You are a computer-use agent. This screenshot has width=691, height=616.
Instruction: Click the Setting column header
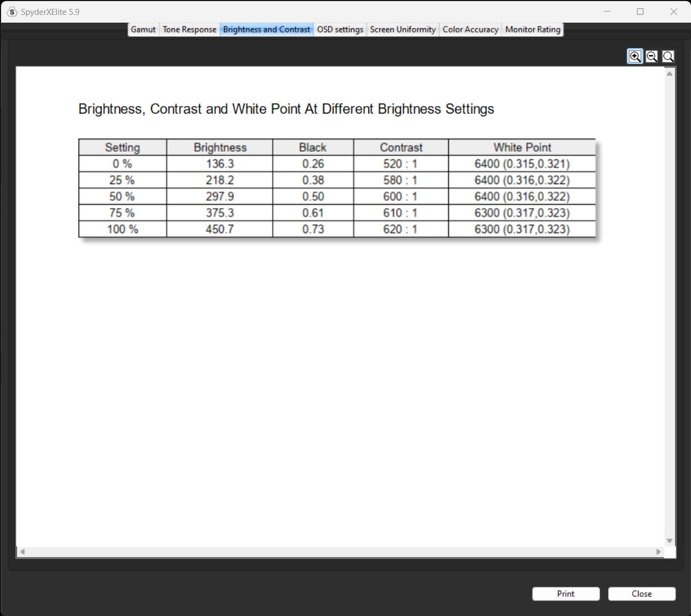click(x=123, y=147)
